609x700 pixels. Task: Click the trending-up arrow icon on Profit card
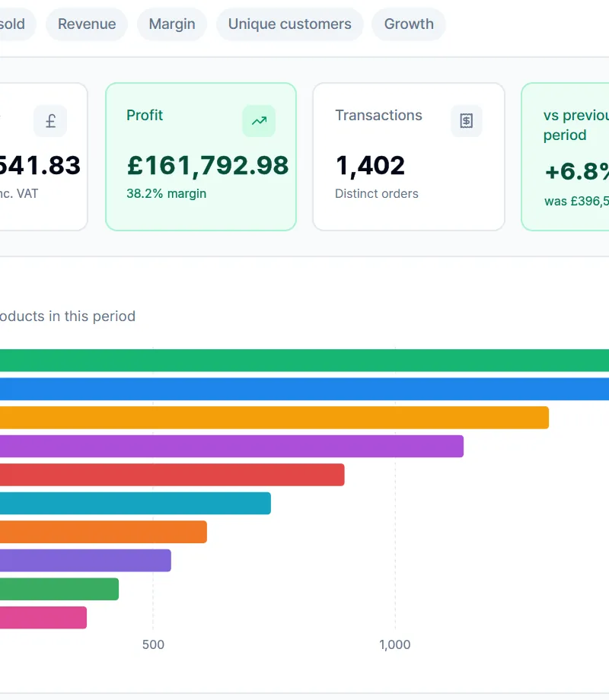(x=259, y=121)
